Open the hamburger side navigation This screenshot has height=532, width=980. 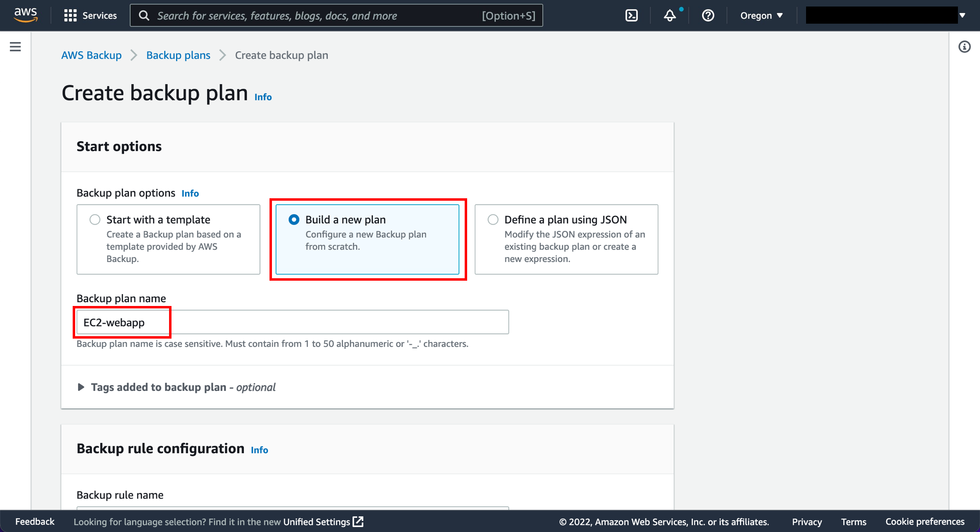point(15,47)
